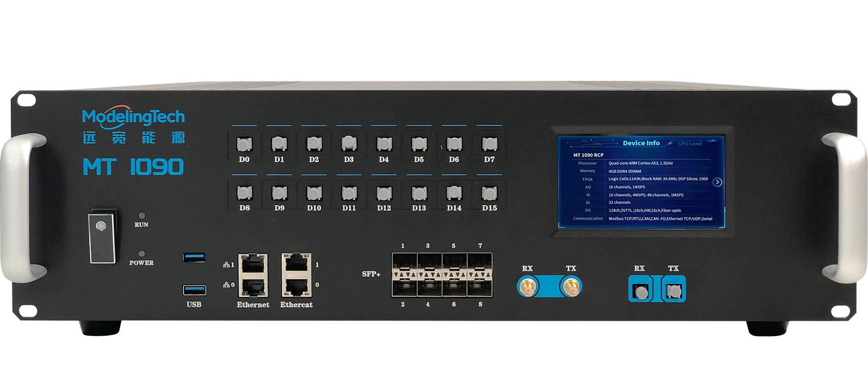Screen dimensions: 868x379
Task: Select the D12 fiber port connector
Action: coord(384,193)
